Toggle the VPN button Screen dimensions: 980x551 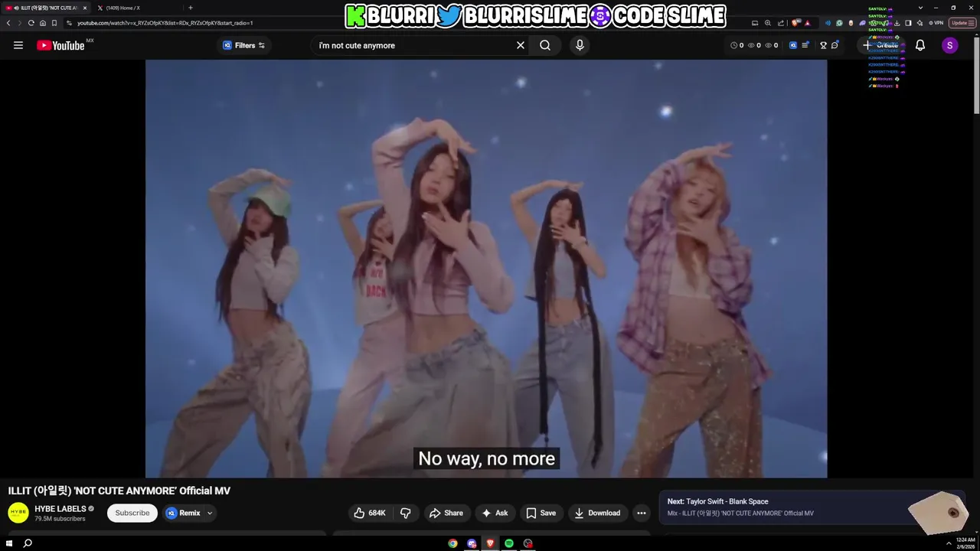936,23
